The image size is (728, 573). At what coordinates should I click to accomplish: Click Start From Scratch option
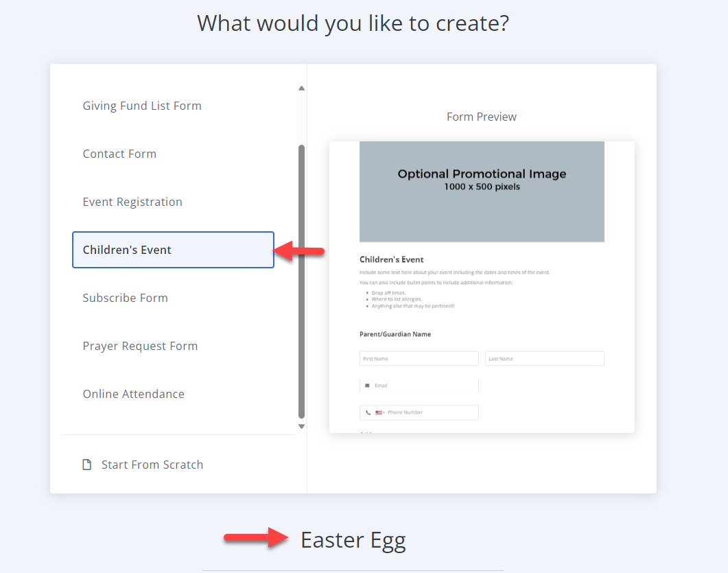coord(152,465)
